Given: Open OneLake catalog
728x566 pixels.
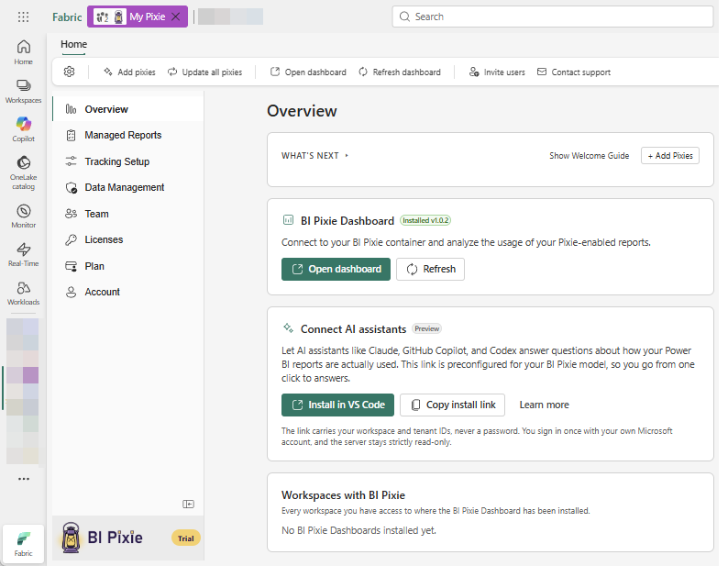Looking at the screenshot, I should [x=23, y=172].
